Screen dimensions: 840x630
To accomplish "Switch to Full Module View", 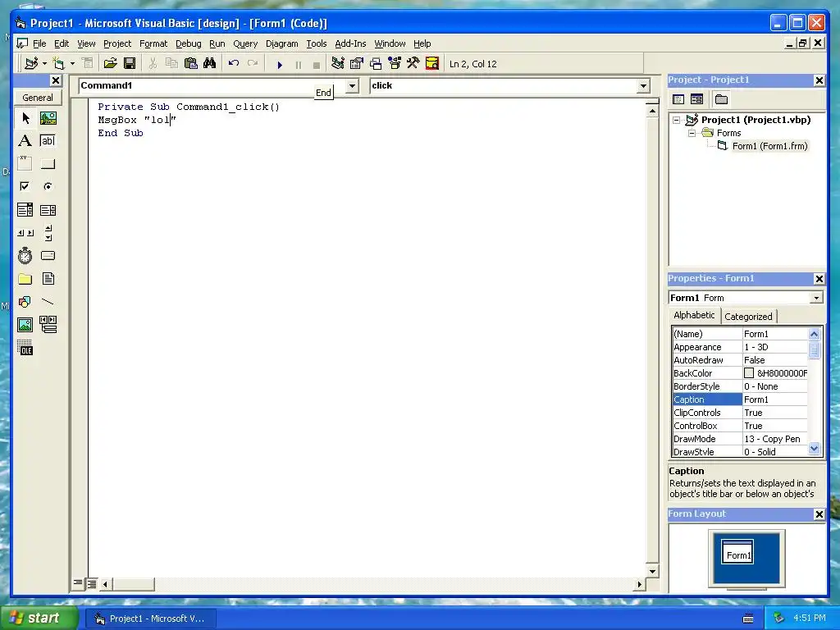I will pyautogui.click(x=92, y=584).
